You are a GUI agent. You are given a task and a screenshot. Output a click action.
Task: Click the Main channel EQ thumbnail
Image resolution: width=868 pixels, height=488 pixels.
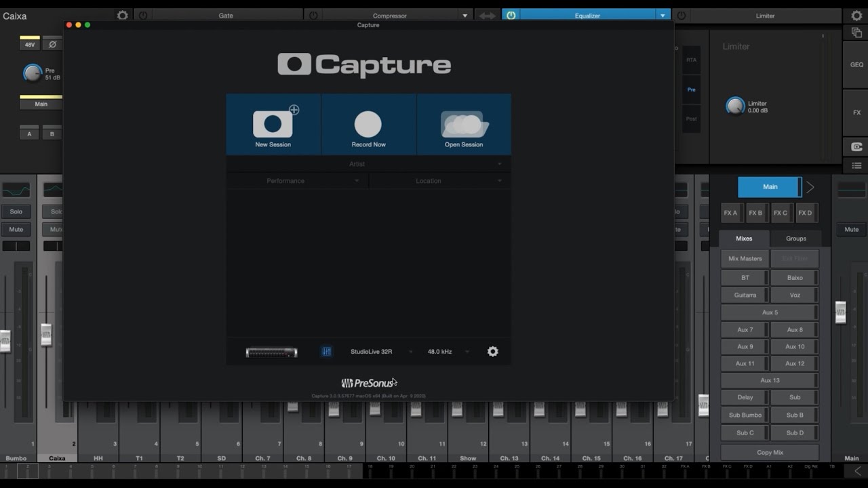pos(851,190)
